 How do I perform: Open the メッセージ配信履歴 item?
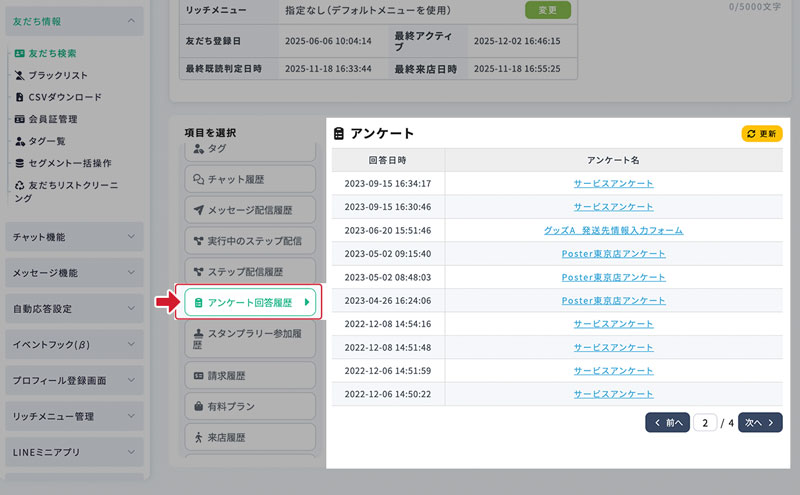(x=249, y=211)
